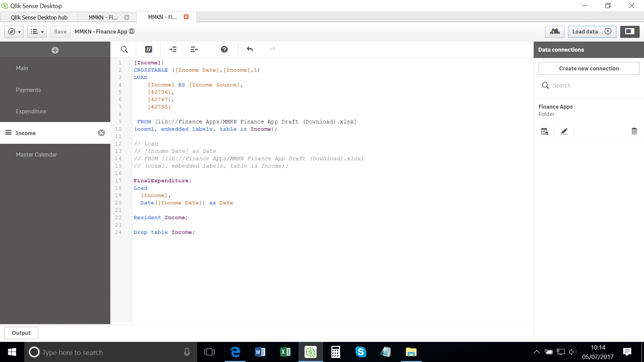Open the help mode icon
This screenshot has height=362, width=644.
click(x=224, y=49)
